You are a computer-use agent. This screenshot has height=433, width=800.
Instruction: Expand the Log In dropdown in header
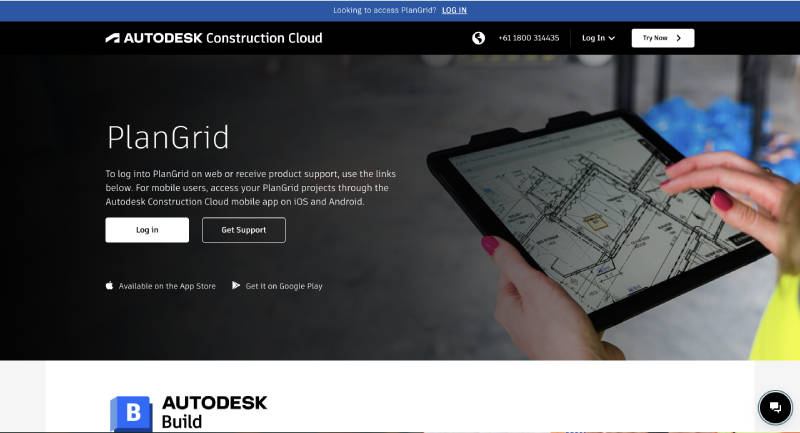[597, 38]
